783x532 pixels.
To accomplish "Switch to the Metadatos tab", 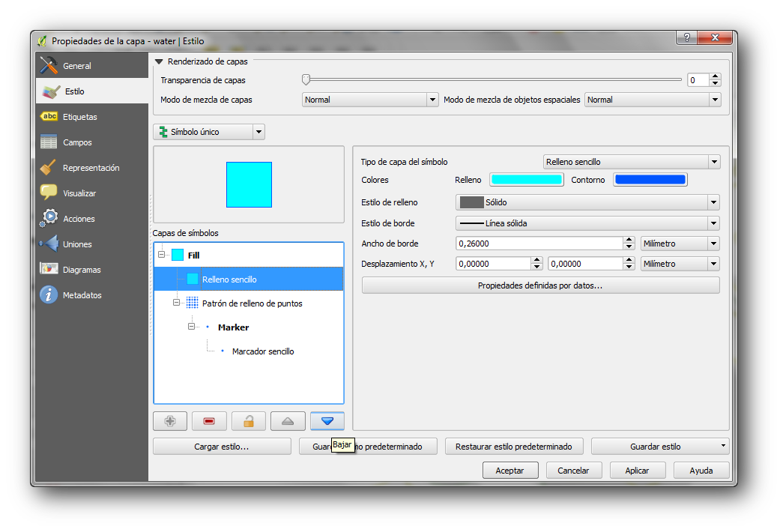I will [92, 294].
